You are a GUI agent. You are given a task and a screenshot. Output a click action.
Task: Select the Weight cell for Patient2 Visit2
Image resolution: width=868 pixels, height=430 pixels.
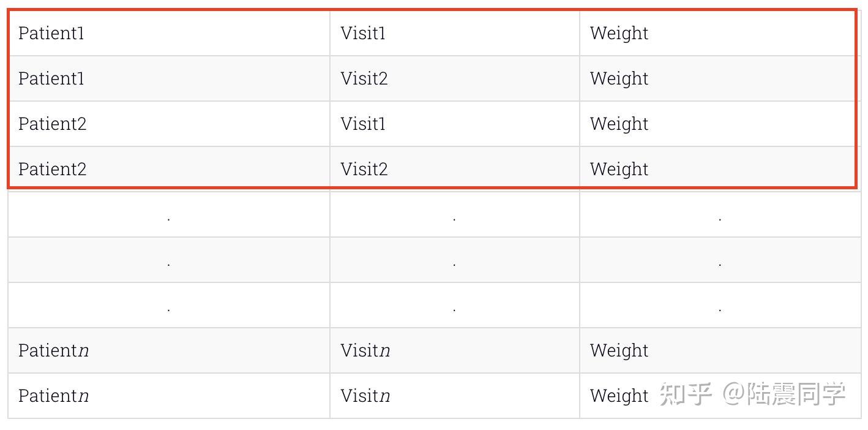click(x=619, y=169)
